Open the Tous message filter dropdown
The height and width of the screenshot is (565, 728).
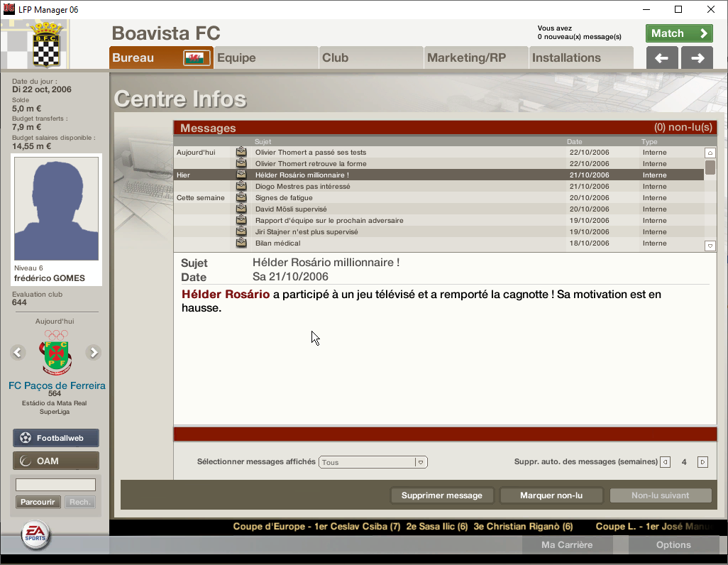point(373,462)
